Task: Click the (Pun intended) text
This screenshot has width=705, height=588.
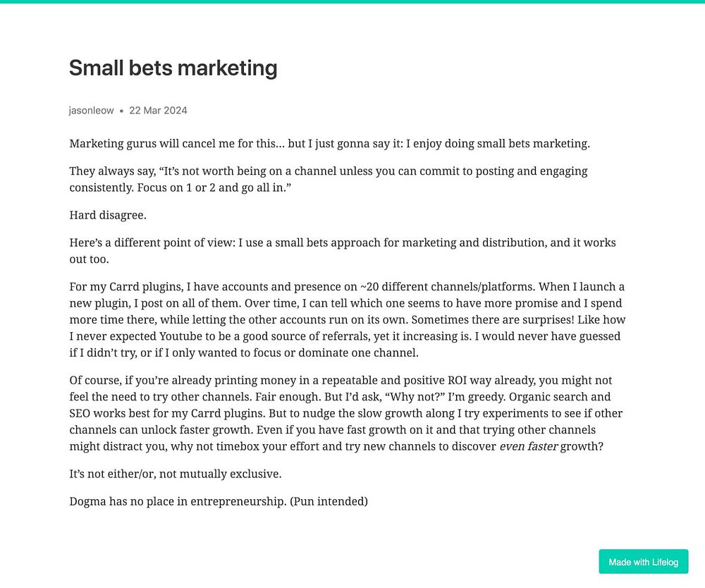Action: (x=329, y=501)
